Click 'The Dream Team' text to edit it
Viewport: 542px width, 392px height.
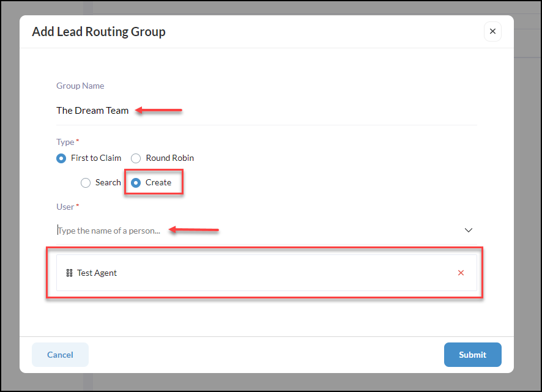click(x=92, y=110)
